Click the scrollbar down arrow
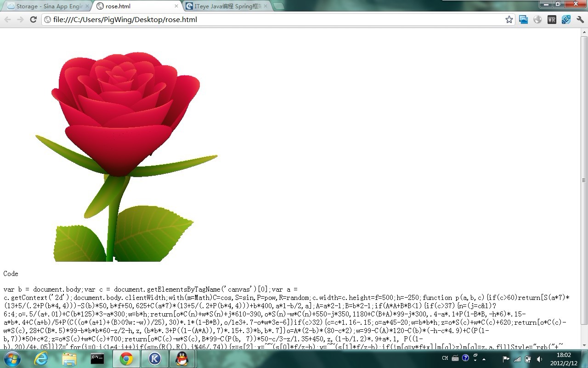The width and height of the screenshot is (588, 368). (x=584, y=346)
